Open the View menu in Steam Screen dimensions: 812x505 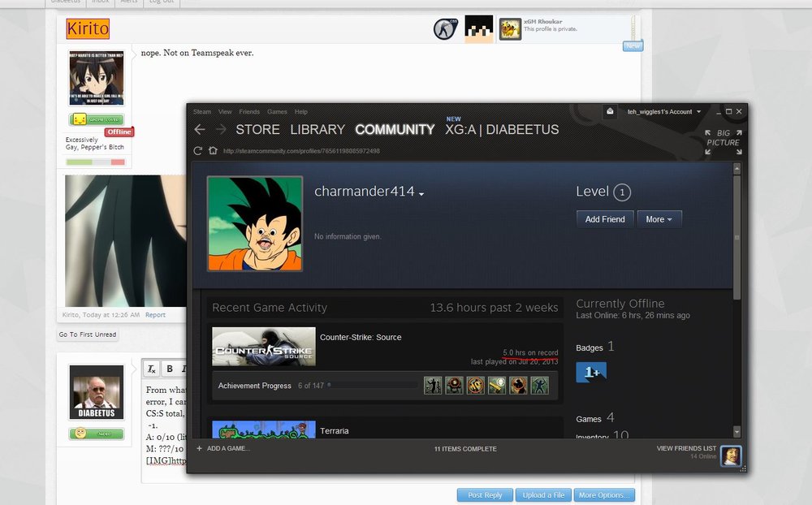(x=225, y=111)
